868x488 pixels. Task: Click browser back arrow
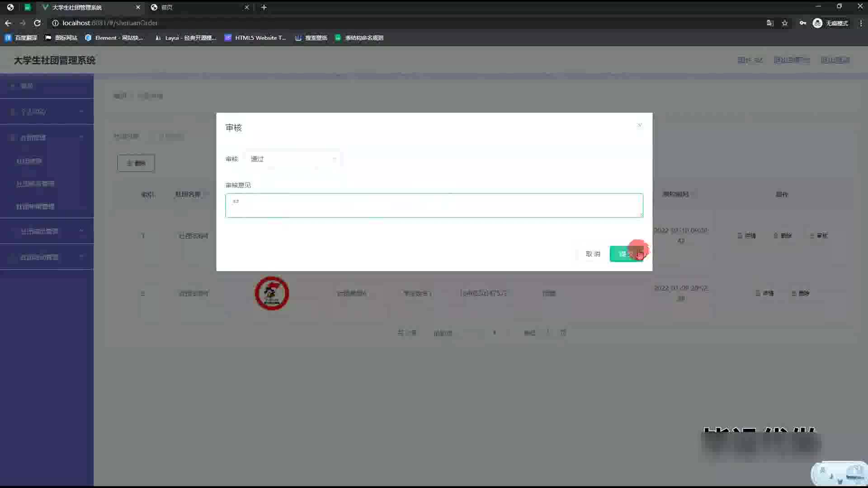(8, 23)
